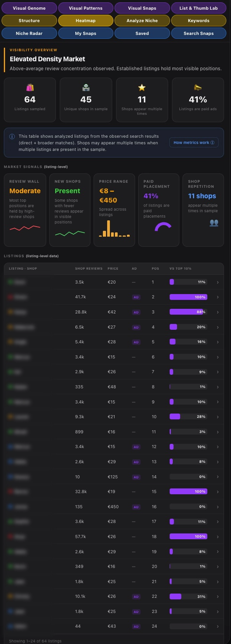Viewport: 231px width, 644px height.
Task: Click the AD badge on position 13 row
Action: (x=136, y=462)
